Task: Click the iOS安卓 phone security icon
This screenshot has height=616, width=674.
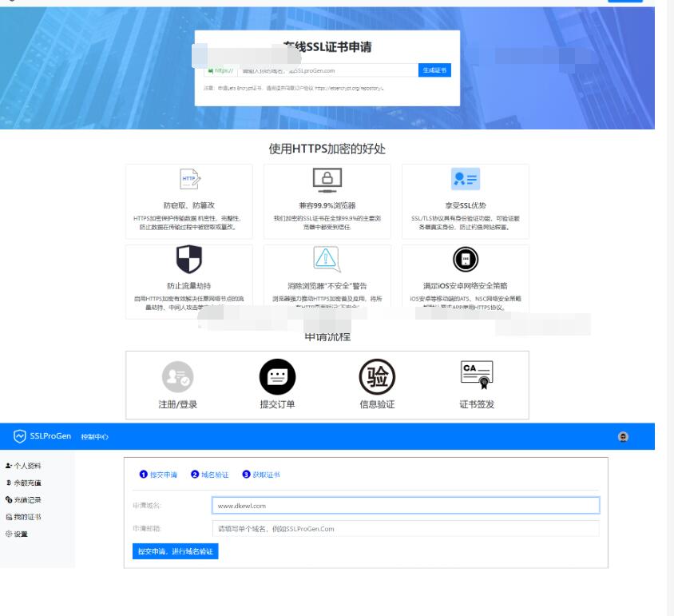Action: (x=466, y=260)
